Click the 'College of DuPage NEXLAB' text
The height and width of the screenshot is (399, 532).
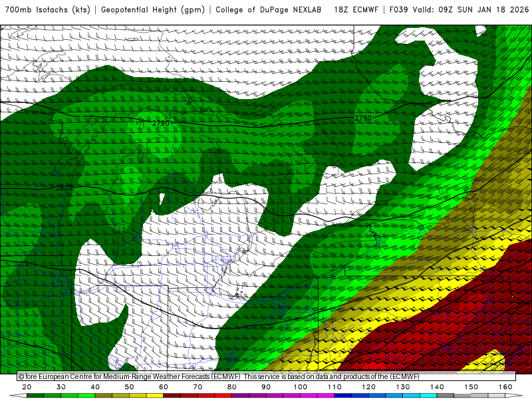click(269, 10)
